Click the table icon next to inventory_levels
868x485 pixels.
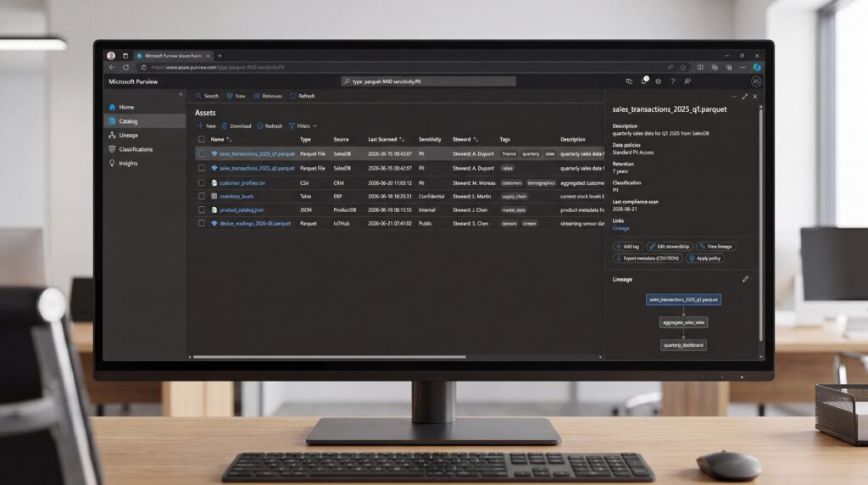tap(214, 196)
